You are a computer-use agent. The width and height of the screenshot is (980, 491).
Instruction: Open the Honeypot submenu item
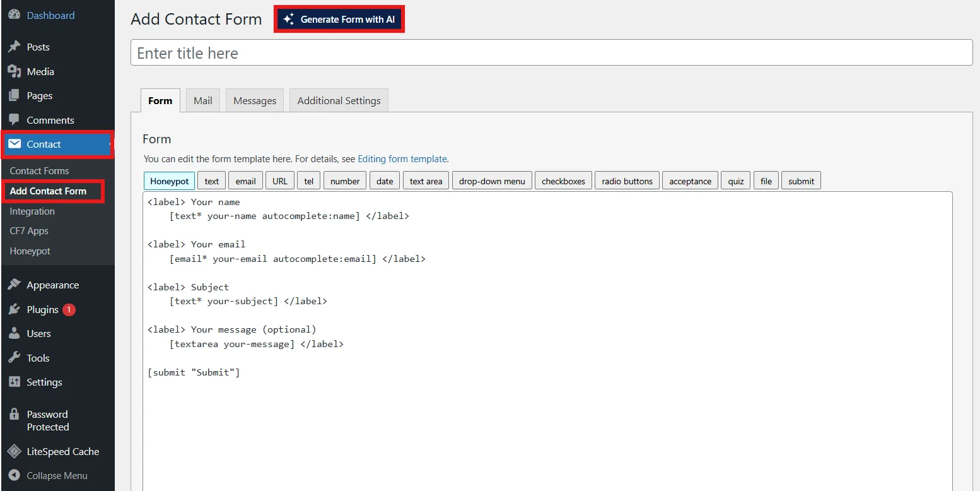pyautogui.click(x=30, y=251)
